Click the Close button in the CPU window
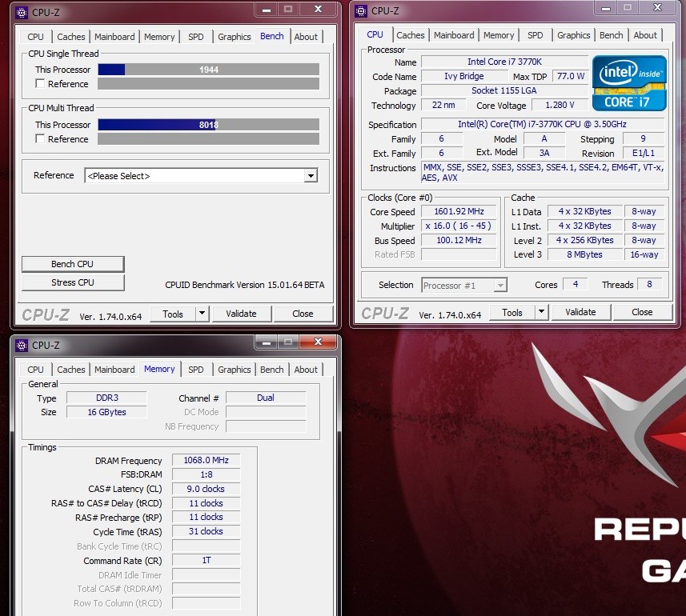686x616 pixels. click(642, 312)
